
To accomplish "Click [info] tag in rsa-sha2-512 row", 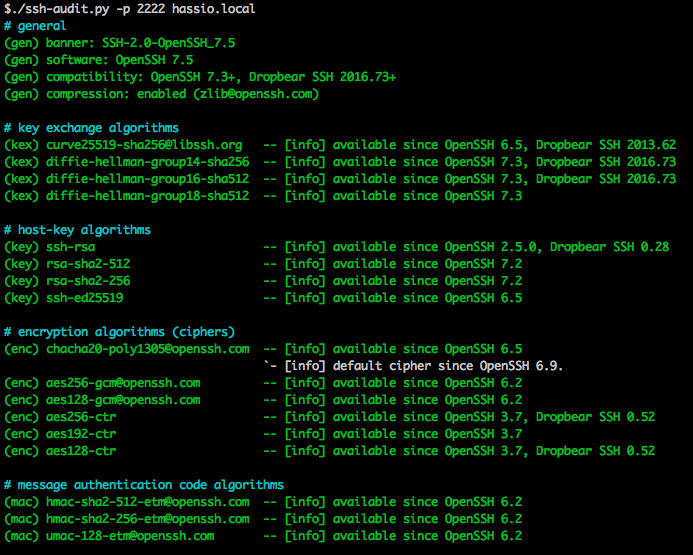I will [x=305, y=264].
